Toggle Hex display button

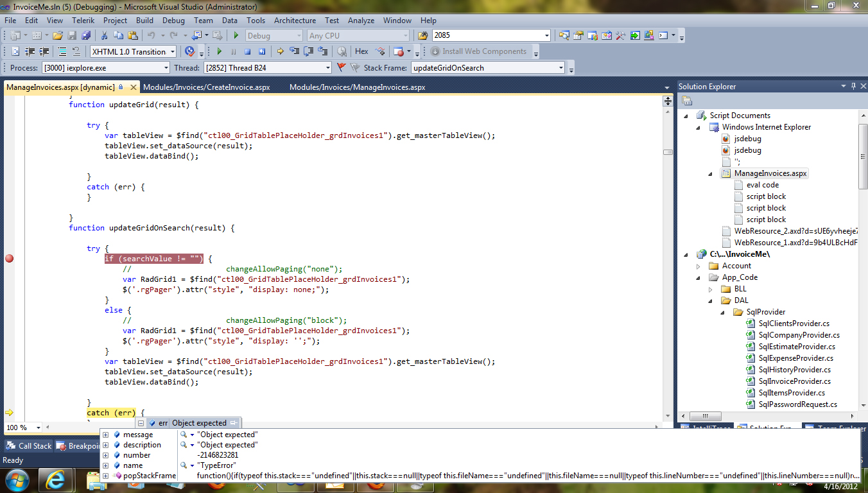pyautogui.click(x=361, y=52)
